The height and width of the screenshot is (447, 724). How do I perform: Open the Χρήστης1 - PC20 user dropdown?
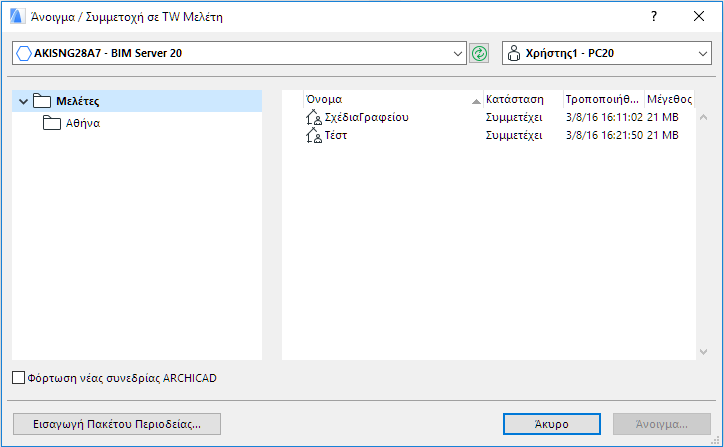[x=607, y=53]
